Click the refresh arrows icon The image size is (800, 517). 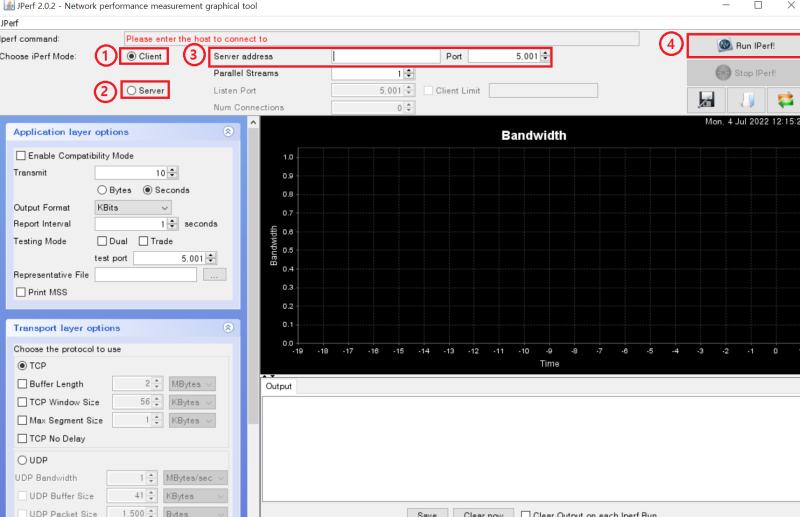point(785,100)
